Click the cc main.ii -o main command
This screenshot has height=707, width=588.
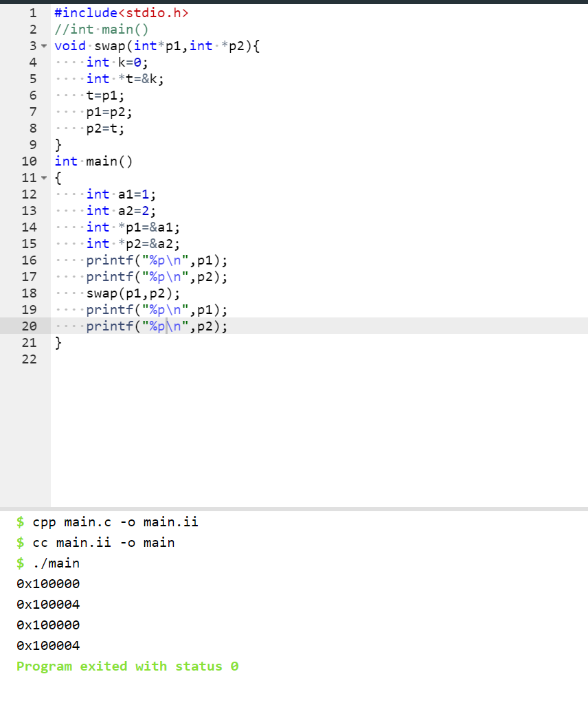(x=103, y=543)
